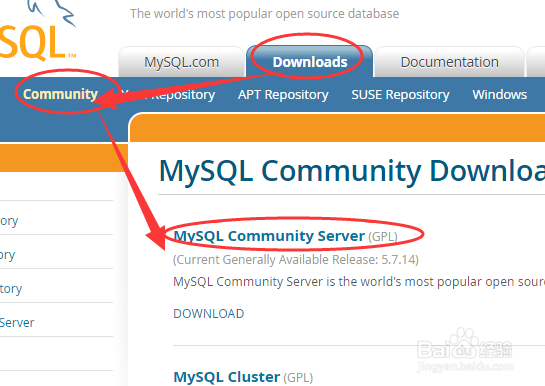Viewport: 545px width, 386px height.
Task: Open the MySQL.com tab
Action: pyautogui.click(x=181, y=62)
